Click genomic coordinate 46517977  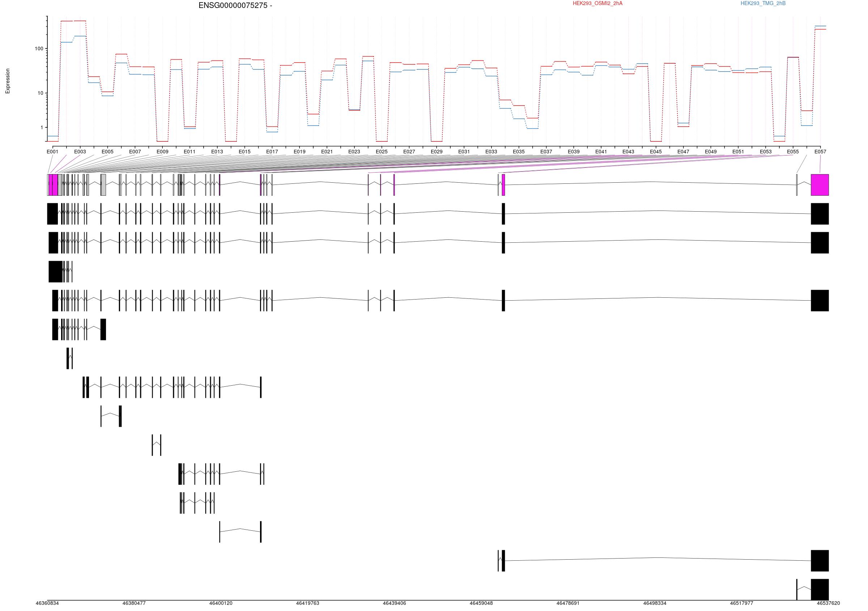[742, 603]
